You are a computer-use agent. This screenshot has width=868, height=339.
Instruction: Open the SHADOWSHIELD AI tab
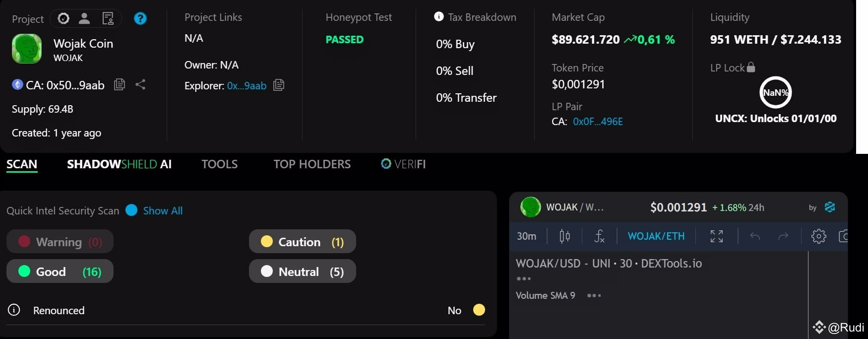coord(119,164)
